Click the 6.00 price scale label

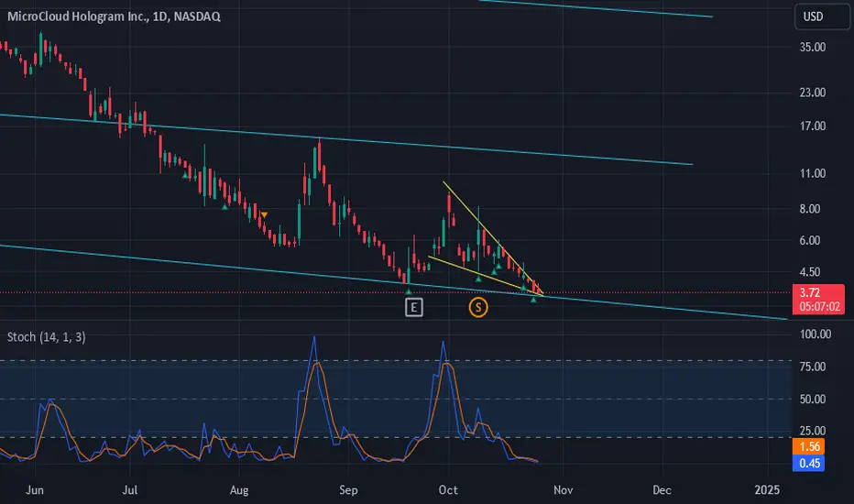pos(810,241)
